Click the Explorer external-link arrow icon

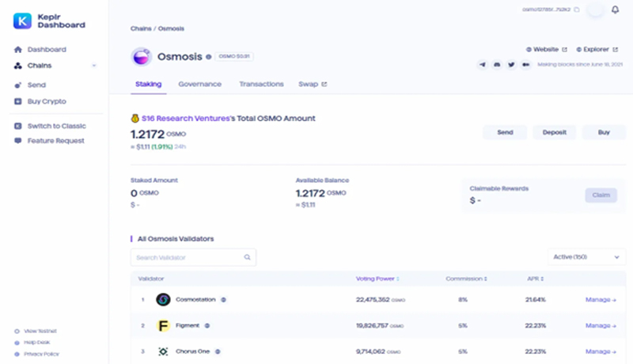click(x=615, y=50)
